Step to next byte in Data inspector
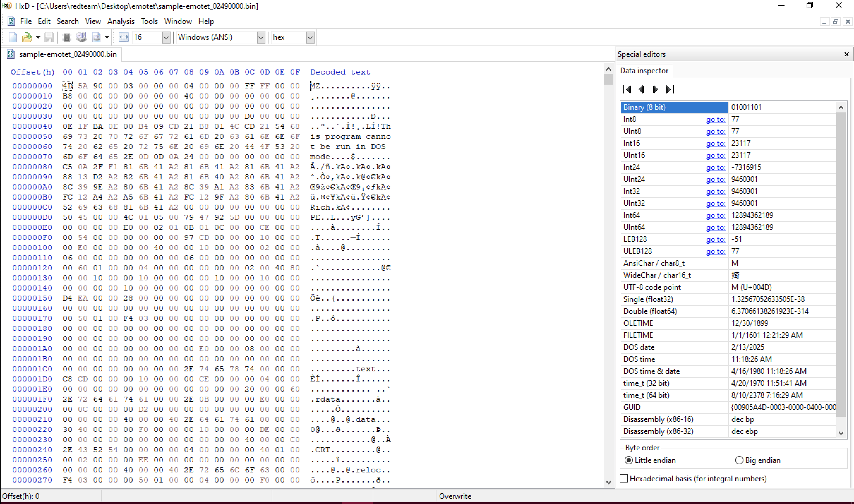The height and width of the screenshot is (504, 854). coord(655,89)
